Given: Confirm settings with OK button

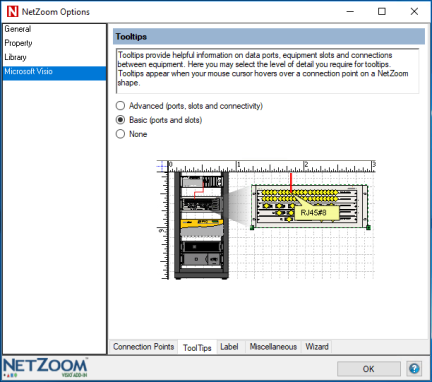Looking at the screenshot, I should tap(368, 369).
